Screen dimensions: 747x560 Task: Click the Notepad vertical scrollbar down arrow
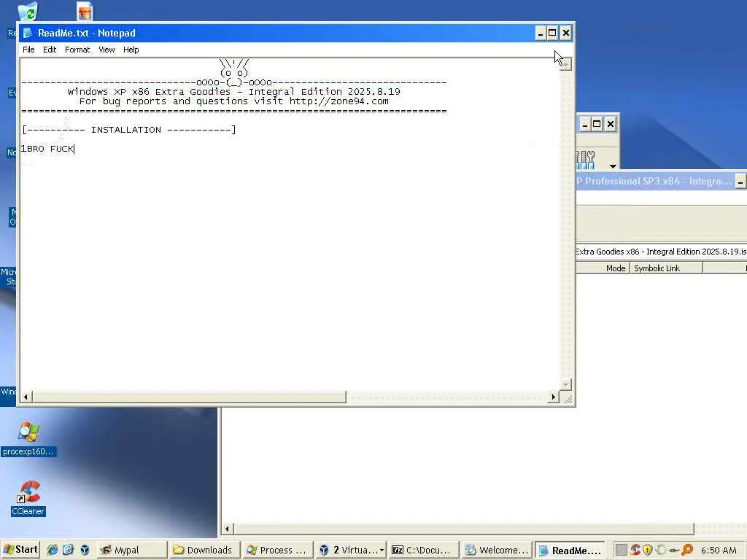(x=565, y=384)
